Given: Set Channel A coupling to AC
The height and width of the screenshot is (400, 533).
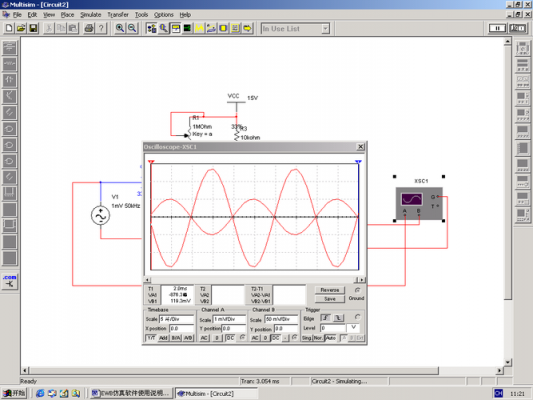Looking at the screenshot, I should [x=204, y=338].
